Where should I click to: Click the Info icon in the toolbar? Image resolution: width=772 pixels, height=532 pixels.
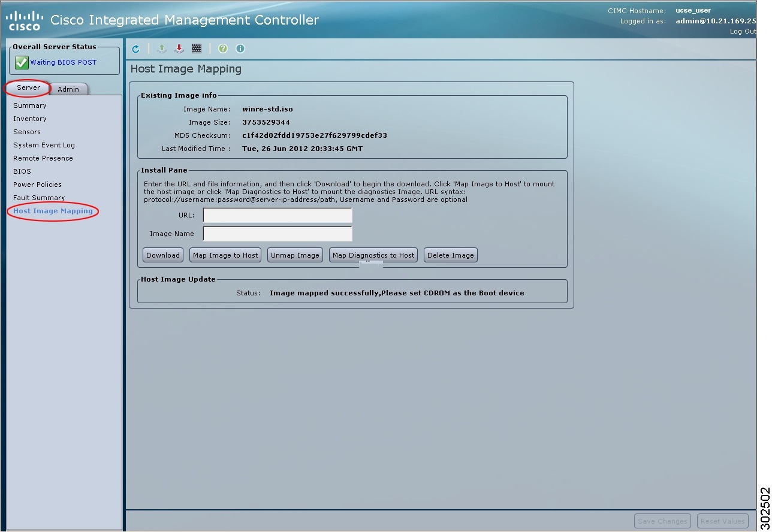coord(240,49)
